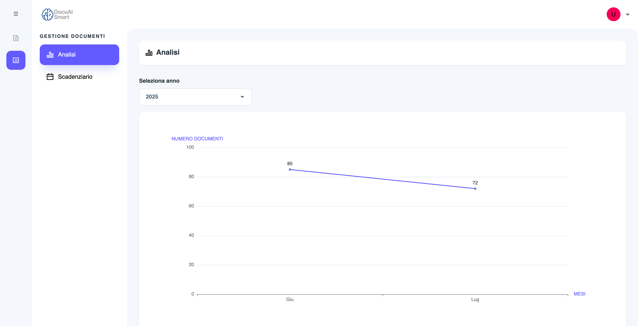Click the chevron inside the 2025 selector
The width and height of the screenshot is (644, 326).
[242, 97]
